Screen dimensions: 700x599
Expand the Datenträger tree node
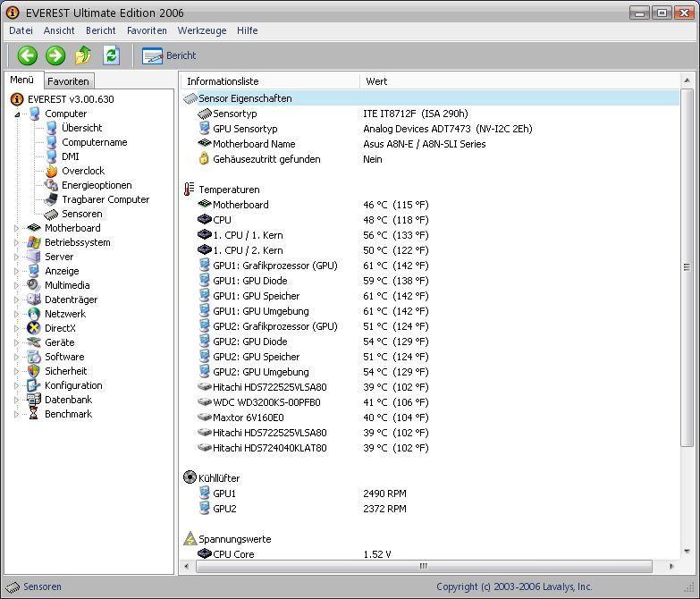coord(16,299)
